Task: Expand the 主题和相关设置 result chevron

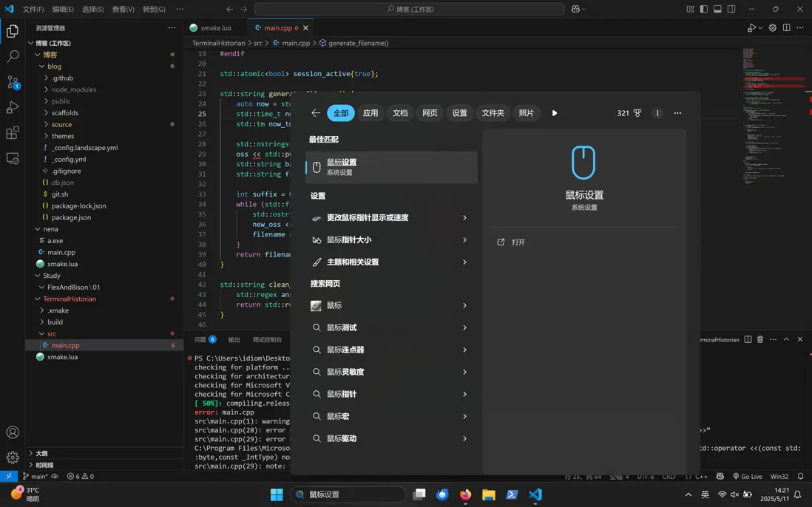Action: pos(464,262)
